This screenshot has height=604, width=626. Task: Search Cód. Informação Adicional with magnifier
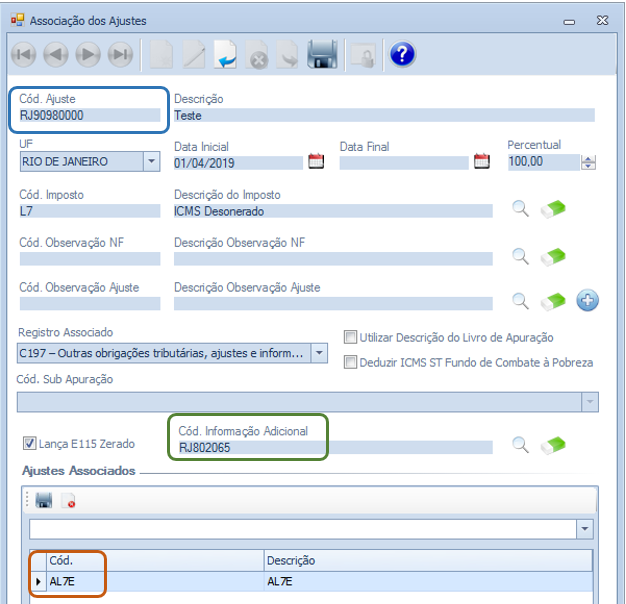point(520,445)
